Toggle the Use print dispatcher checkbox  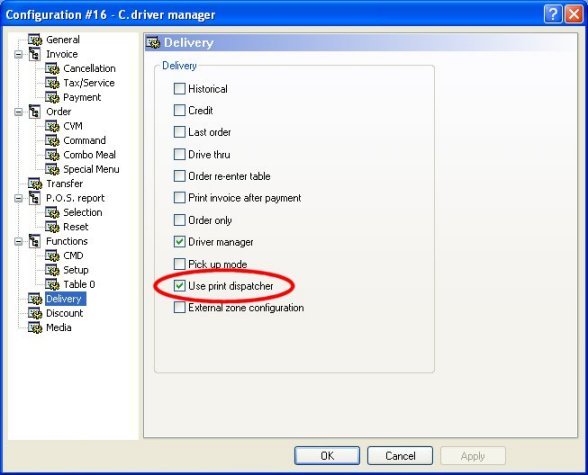click(180, 286)
